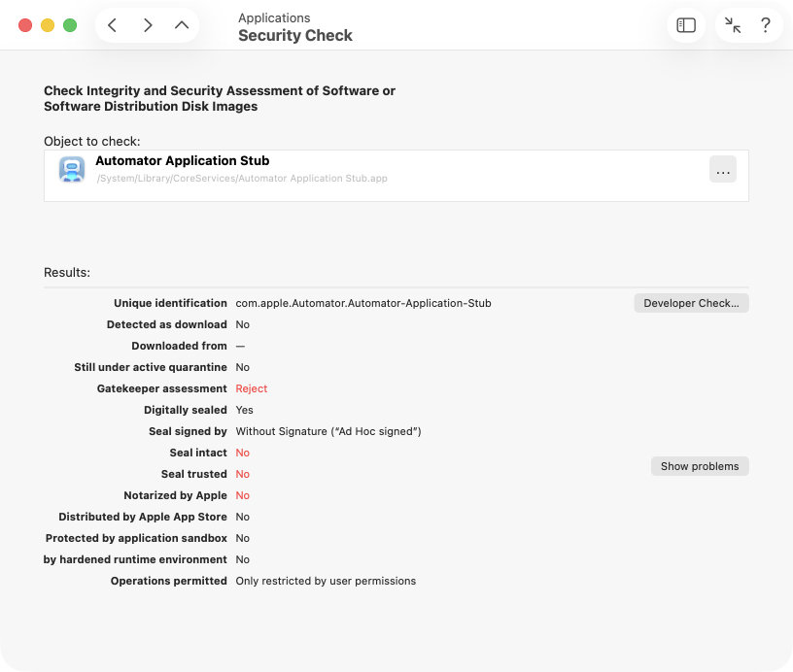The image size is (793, 672).
Task: Select the Automator Application Stub app icon
Action: pos(72,168)
